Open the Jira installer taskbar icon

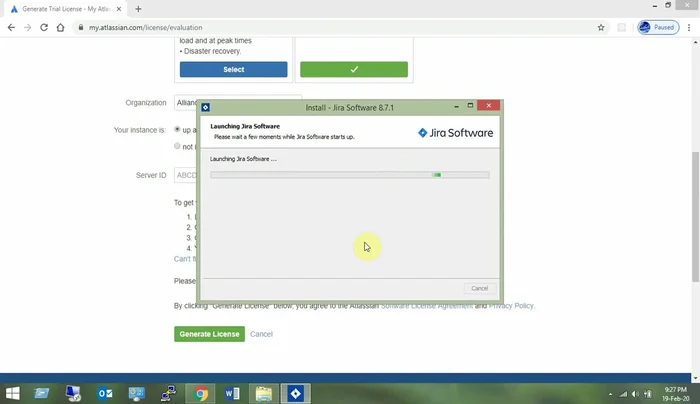[296, 393]
